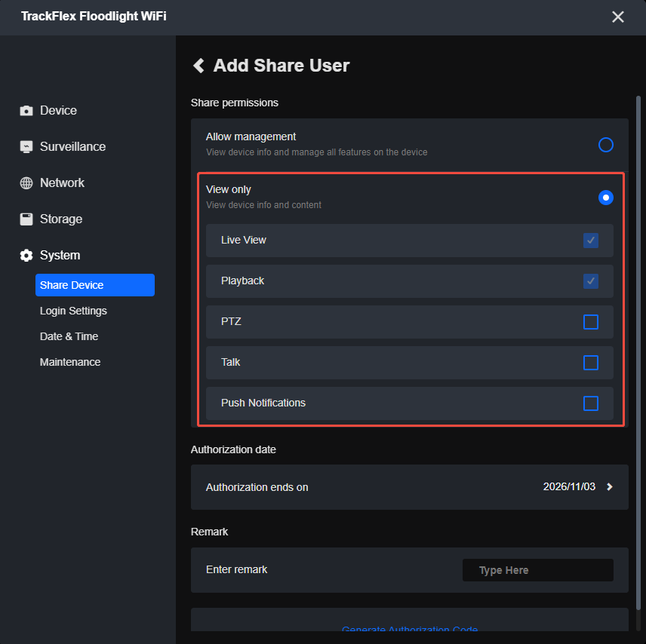Screen dimensions: 646x644
Task: Close the TrackFlex Floodlight WiFi dialog
Action: (x=617, y=17)
